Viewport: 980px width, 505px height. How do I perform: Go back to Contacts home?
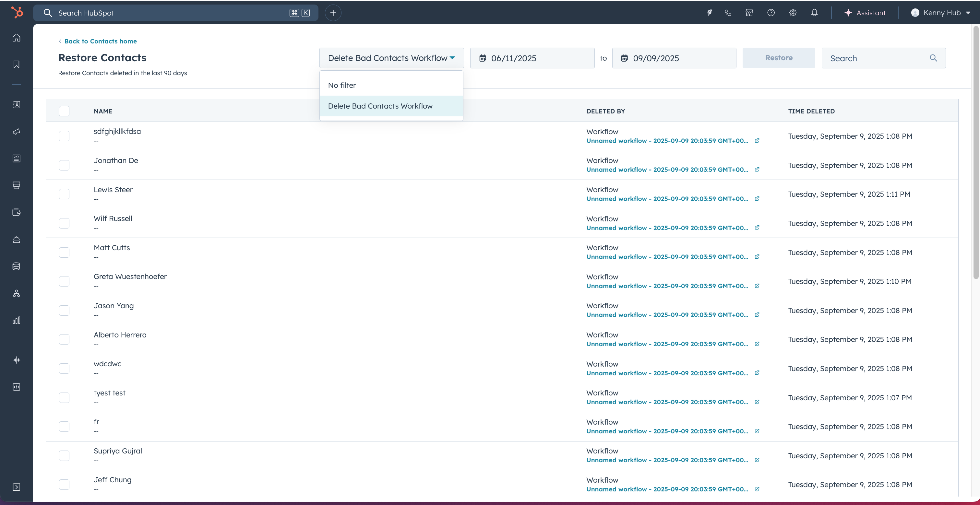pyautogui.click(x=100, y=41)
